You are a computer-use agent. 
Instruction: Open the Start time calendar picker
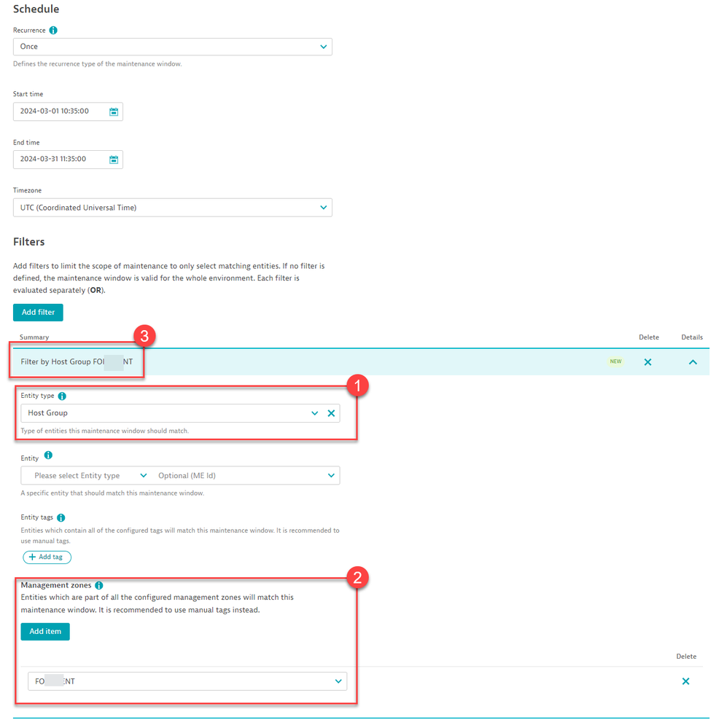pos(114,112)
